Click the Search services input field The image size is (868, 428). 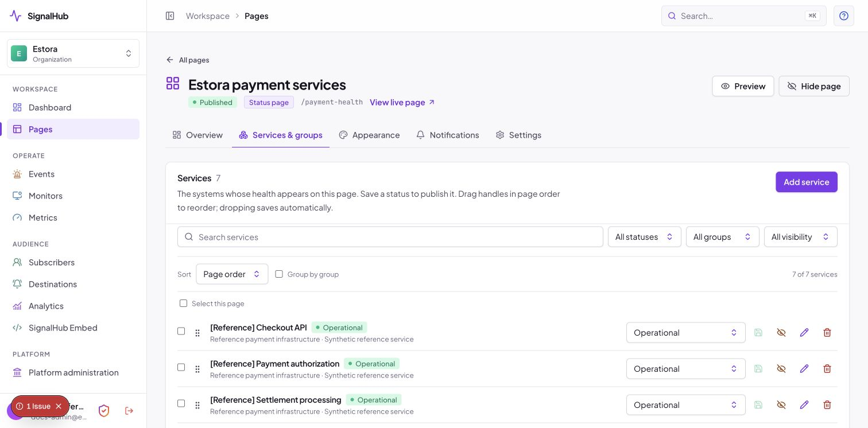[x=390, y=237]
